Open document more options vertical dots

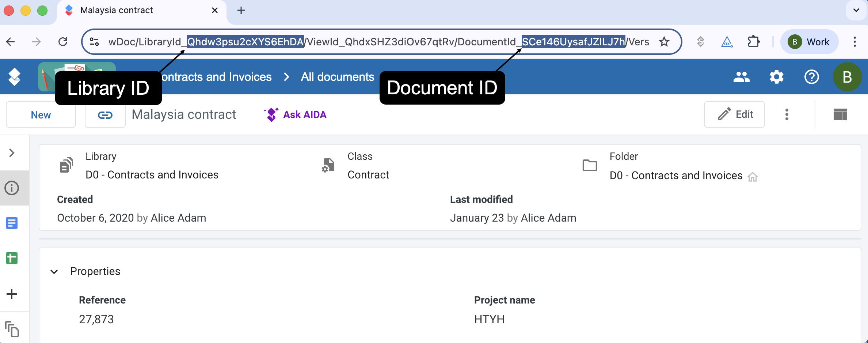(787, 114)
